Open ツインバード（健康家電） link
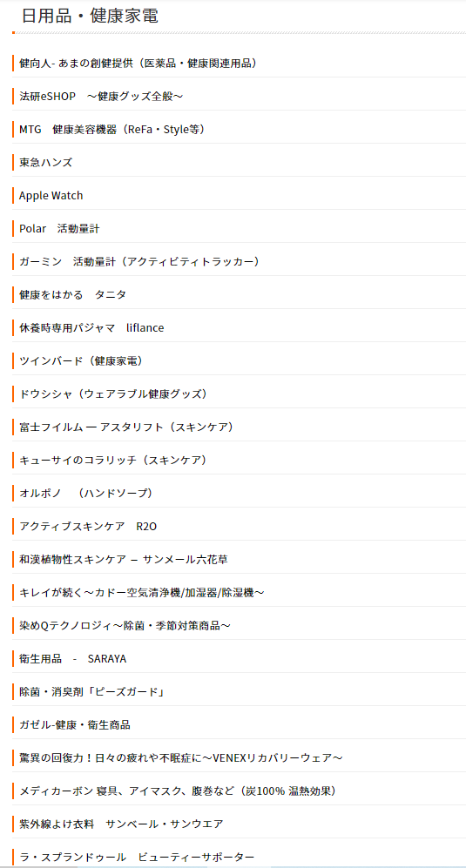Screen dimensions: 466x868 (82, 361)
